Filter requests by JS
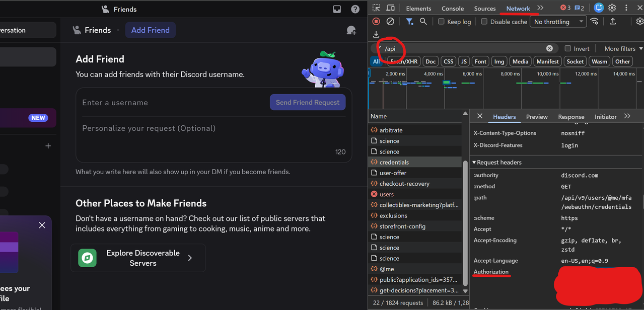Viewport: 644px width, 310px height. (x=464, y=61)
